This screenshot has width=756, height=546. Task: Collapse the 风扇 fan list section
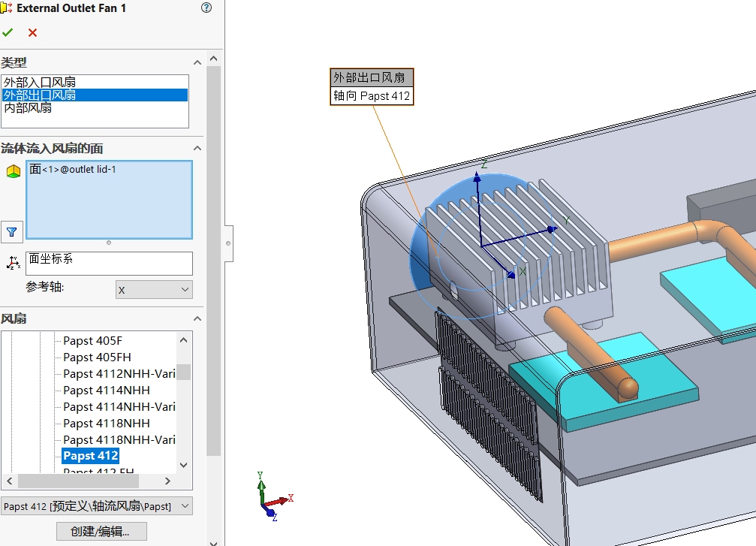point(197,318)
